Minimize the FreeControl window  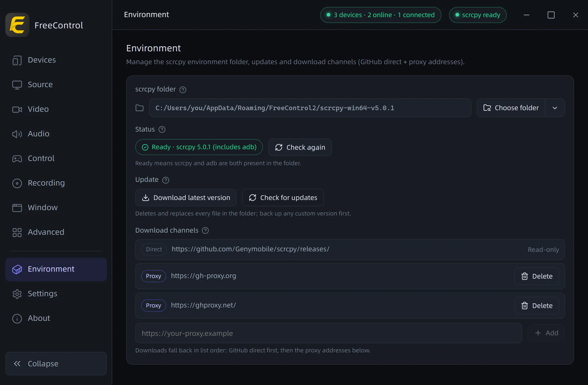click(527, 15)
